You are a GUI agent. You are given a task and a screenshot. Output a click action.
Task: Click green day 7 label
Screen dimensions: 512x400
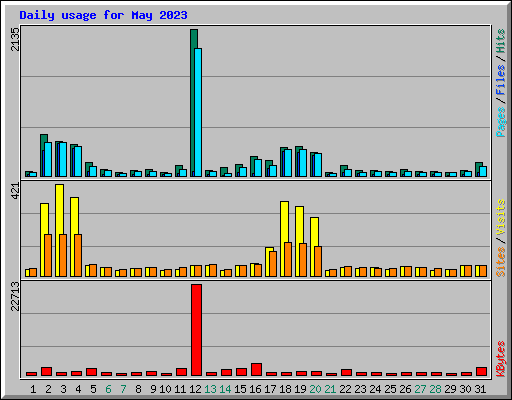(x=123, y=389)
